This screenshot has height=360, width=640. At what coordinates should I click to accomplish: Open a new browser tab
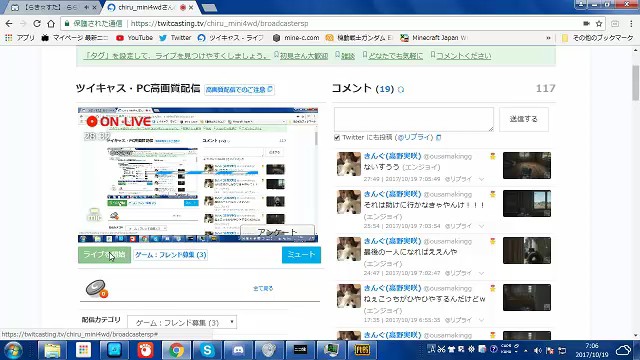click(209, 7)
